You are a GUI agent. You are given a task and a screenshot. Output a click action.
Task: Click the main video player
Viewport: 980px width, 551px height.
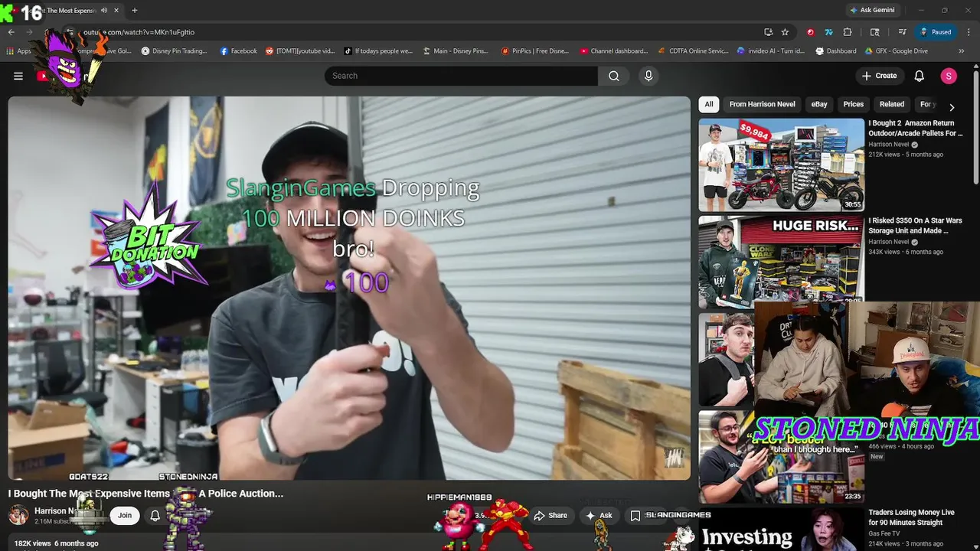click(x=349, y=288)
